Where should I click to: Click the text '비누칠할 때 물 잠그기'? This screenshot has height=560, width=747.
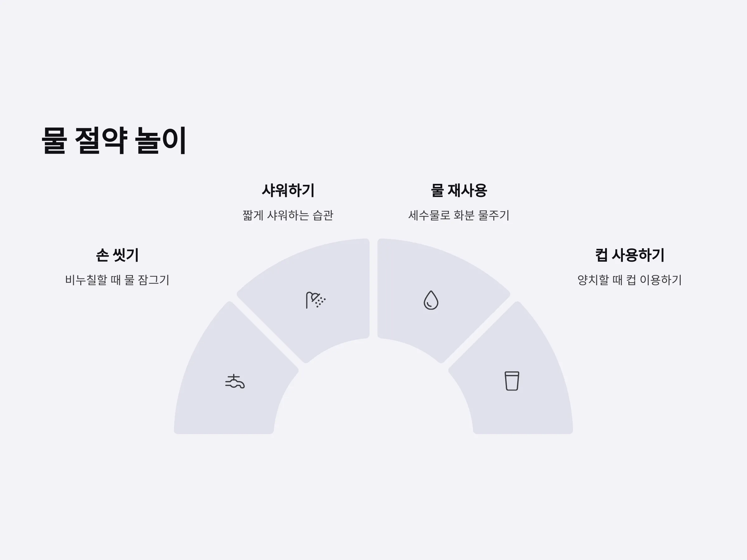117,280
